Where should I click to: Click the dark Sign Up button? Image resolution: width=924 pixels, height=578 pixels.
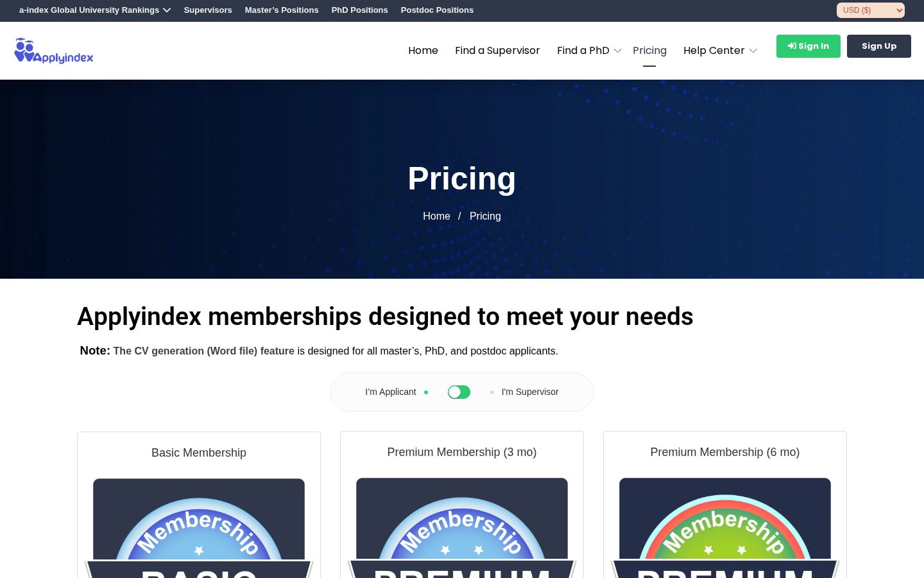879,46
